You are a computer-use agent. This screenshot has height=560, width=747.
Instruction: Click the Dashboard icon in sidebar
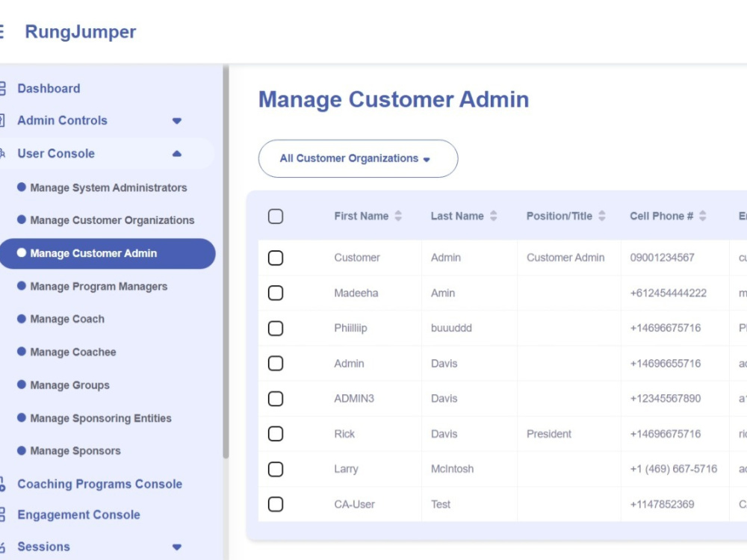(2, 89)
